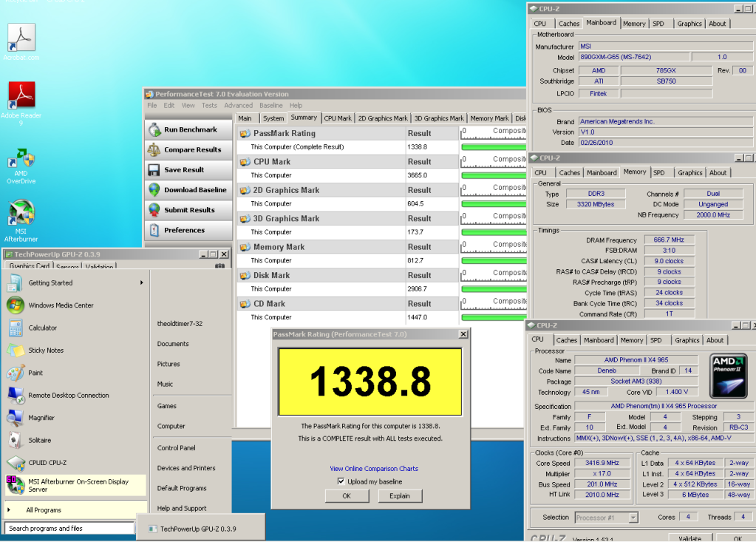
Task: Click the Compare Results scales icon
Action: tap(154, 149)
